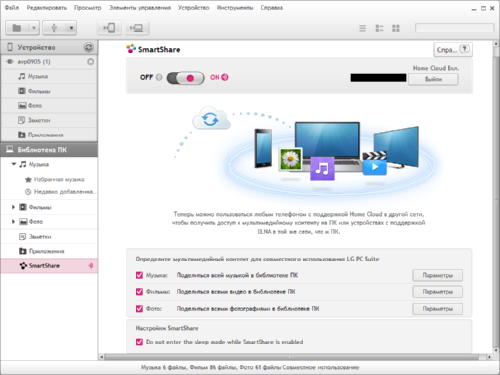500x375 pixels.
Task: Open the Просмотр menu
Action: 88,8
